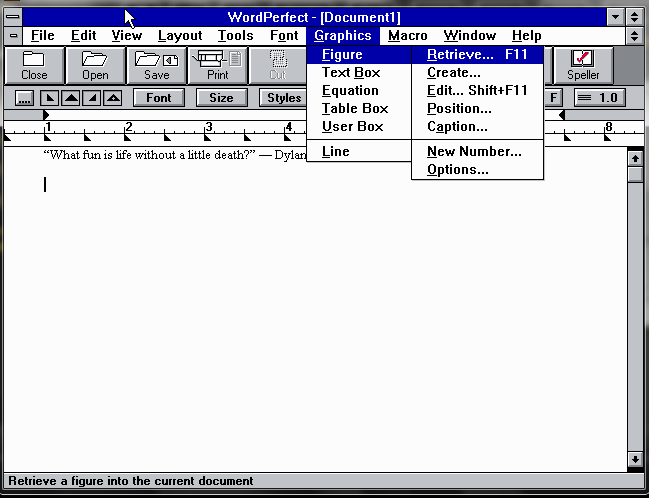The height and width of the screenshot is (498, 649).
Task: Choose Retrieve... F11 in Figure submenu
Action: (477, 55)
